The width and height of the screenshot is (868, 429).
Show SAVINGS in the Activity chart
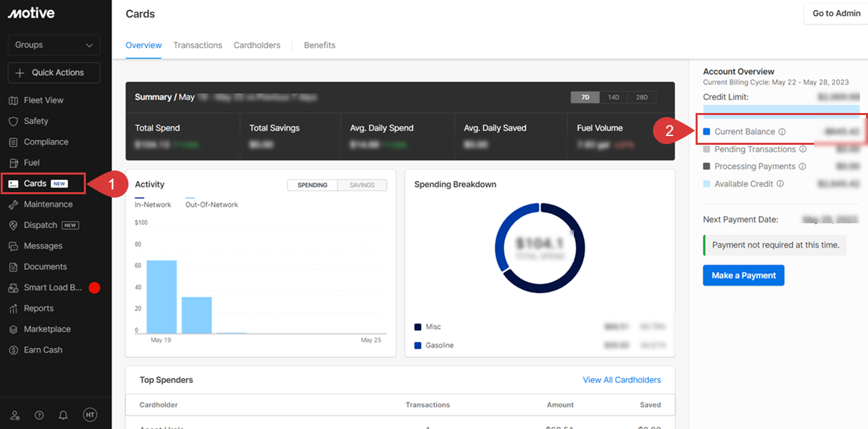coord(362,185)
